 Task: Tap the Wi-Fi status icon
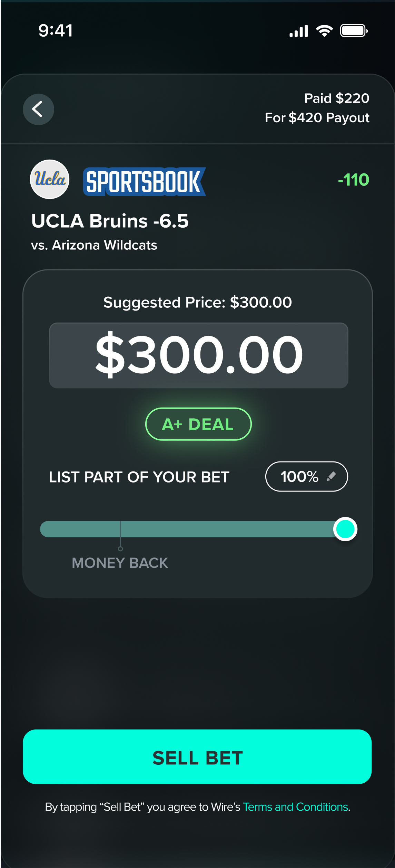point(324,31)
